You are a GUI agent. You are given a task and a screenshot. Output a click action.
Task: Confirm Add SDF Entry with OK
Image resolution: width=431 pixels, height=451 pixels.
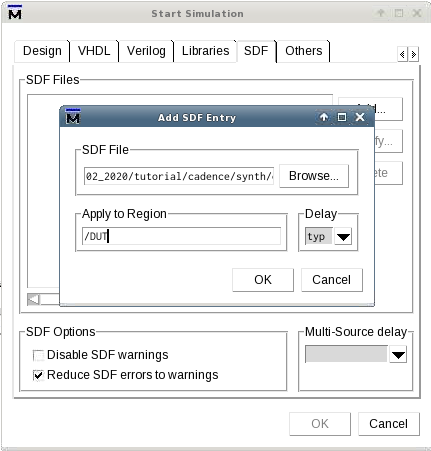[x=263, y=280]
